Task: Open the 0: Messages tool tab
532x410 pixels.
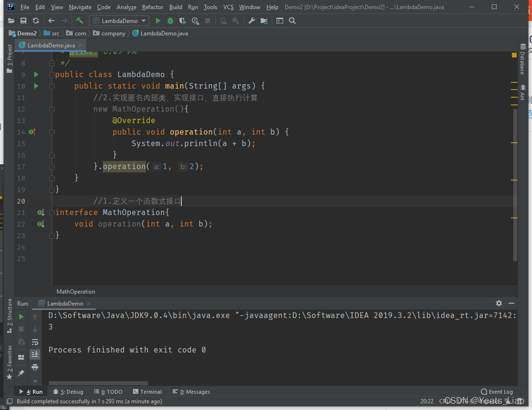Action: pyautogui.click(x=191, y=392)
